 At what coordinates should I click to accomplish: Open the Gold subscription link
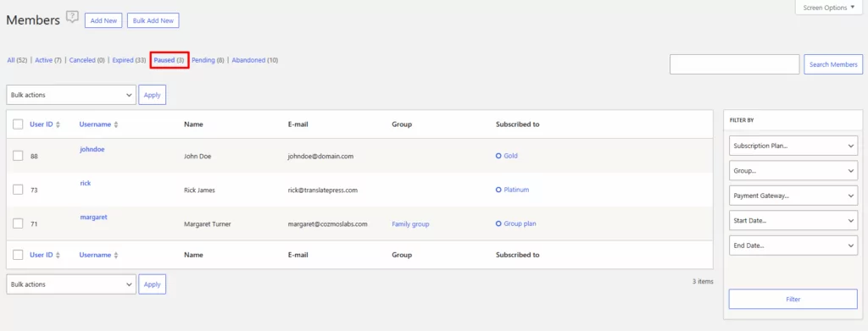tap(510, 156)
